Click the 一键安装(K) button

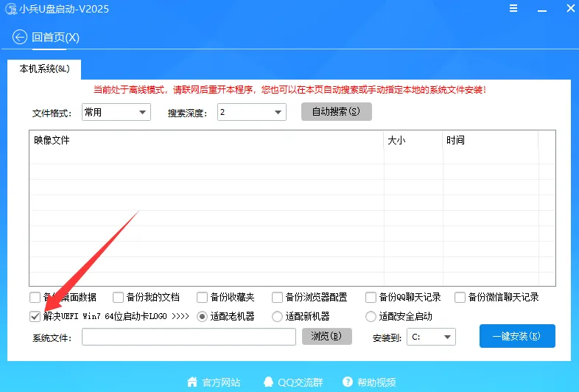click(517, 336)
